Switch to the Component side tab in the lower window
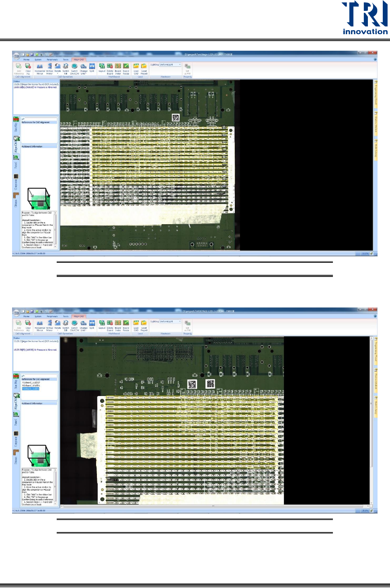Viewport: 390px width, 588px height. pyautogui.click(x=16, y=439)
